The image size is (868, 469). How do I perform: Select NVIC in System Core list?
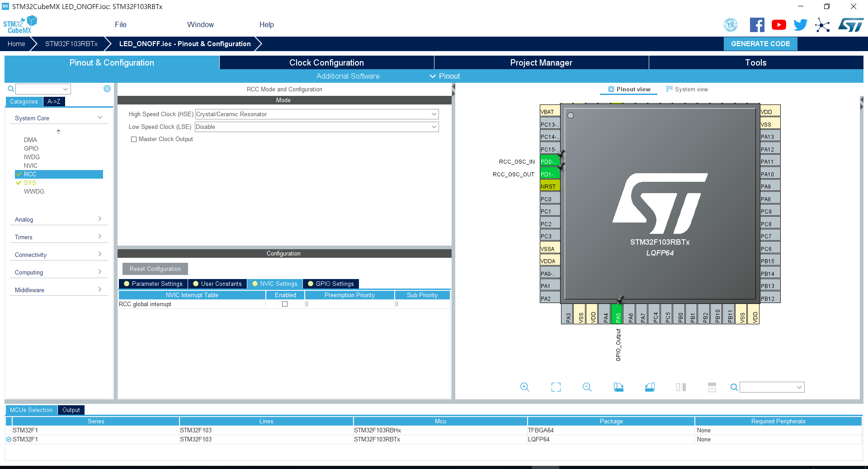pyautogui.click(x=31, y=166)
